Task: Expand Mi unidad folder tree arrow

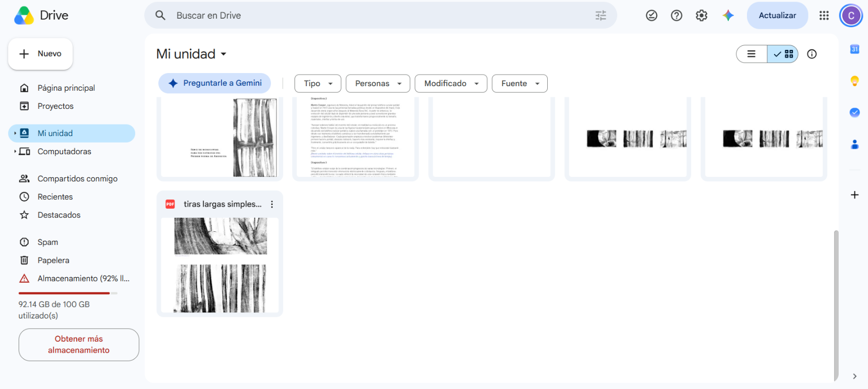Action: 15,134
